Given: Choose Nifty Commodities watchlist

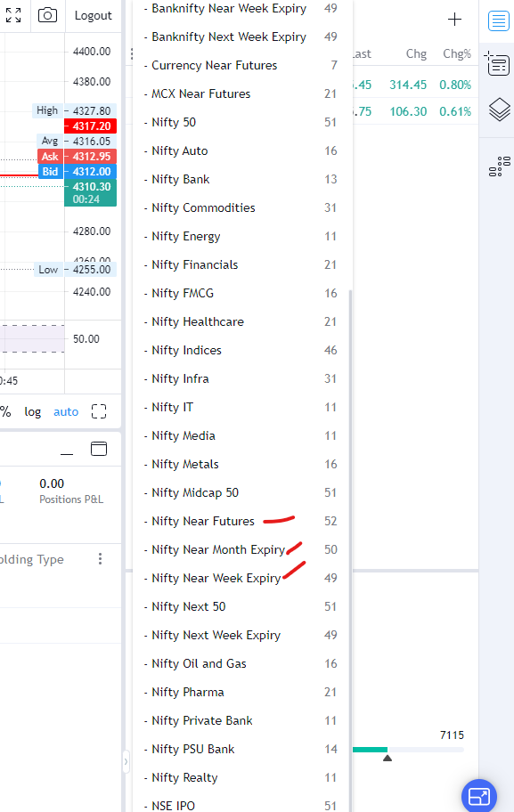Looking at the screenshot, I should [241, 207].
